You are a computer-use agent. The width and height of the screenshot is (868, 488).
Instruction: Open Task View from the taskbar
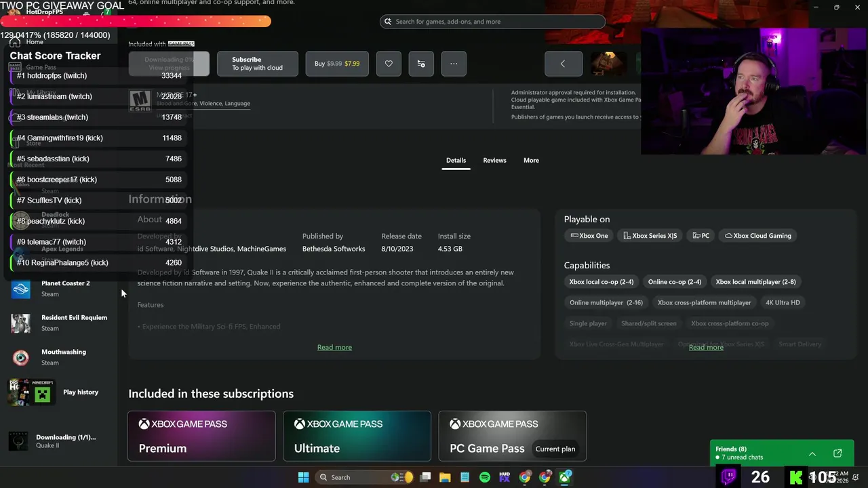(426, 477)
